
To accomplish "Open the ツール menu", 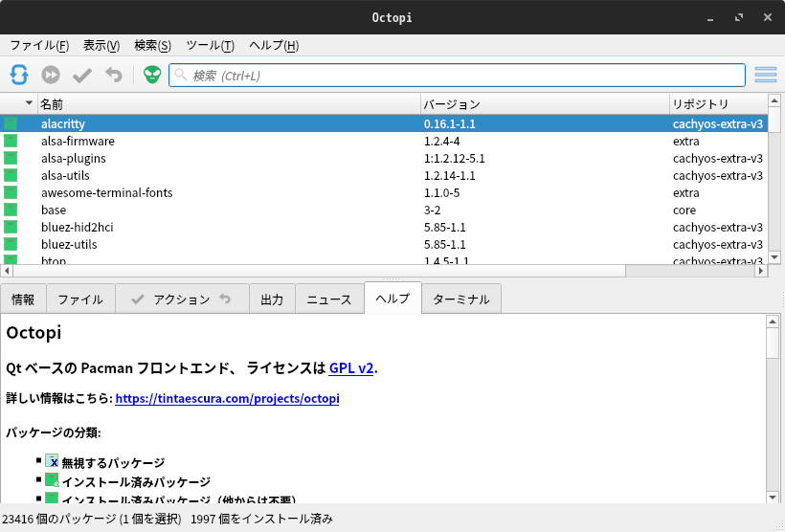I will pyautogui.click(x=211, y=46).
